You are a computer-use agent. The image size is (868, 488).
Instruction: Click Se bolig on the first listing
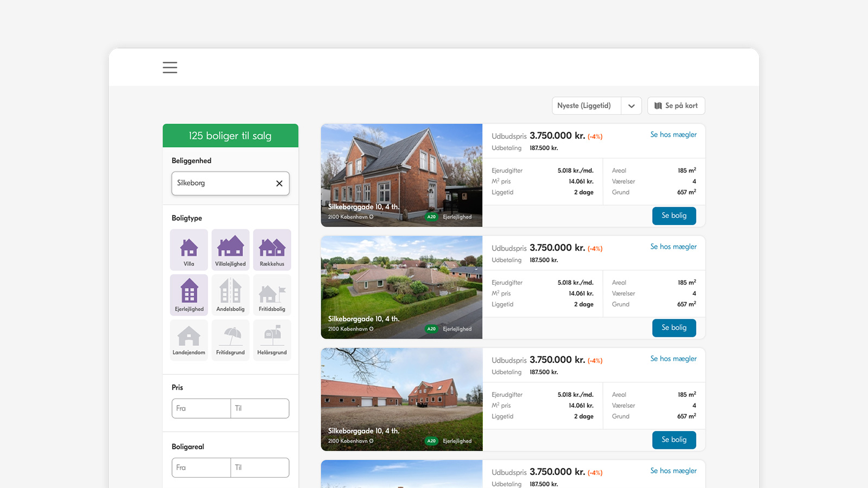[x=674, y=216]
